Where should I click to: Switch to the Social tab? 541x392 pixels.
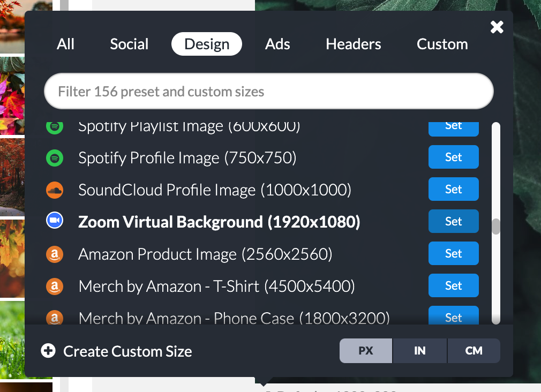tap(129, 44)
